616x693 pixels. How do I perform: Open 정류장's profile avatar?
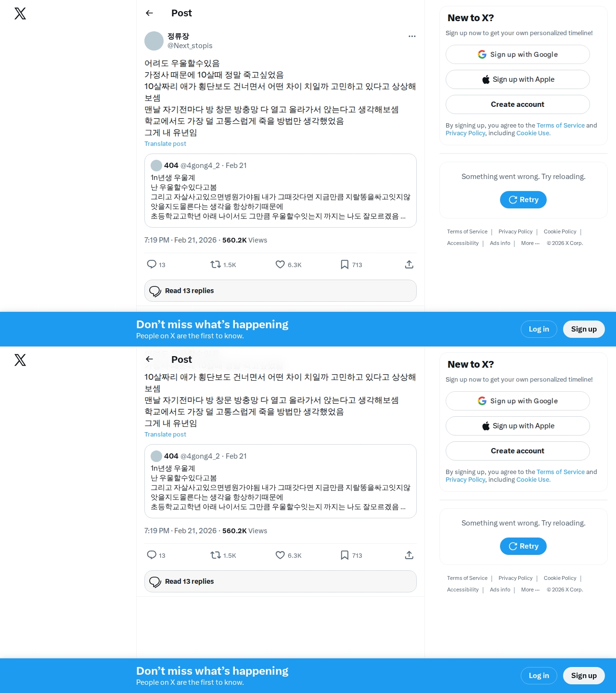coord(154,41)
